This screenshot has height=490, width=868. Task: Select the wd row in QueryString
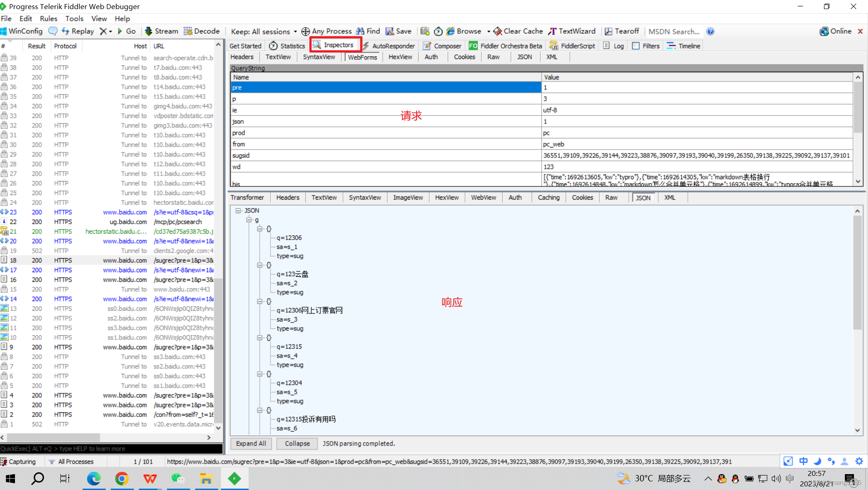point(541,167)
